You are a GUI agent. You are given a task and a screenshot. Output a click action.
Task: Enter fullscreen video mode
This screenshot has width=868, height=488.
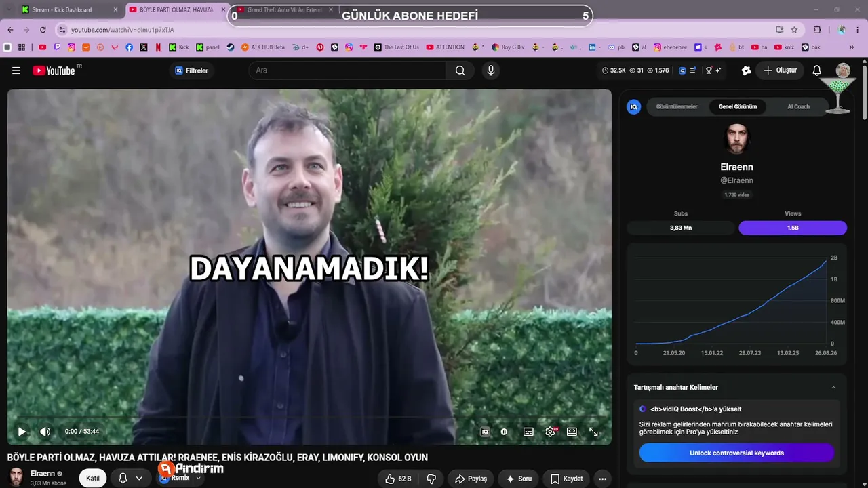coord(593,432)
